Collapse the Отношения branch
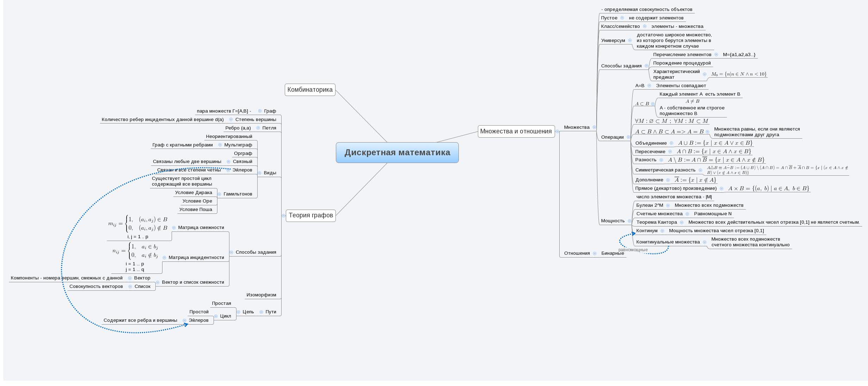Viewport: 868px width, 386px height. 595,253
